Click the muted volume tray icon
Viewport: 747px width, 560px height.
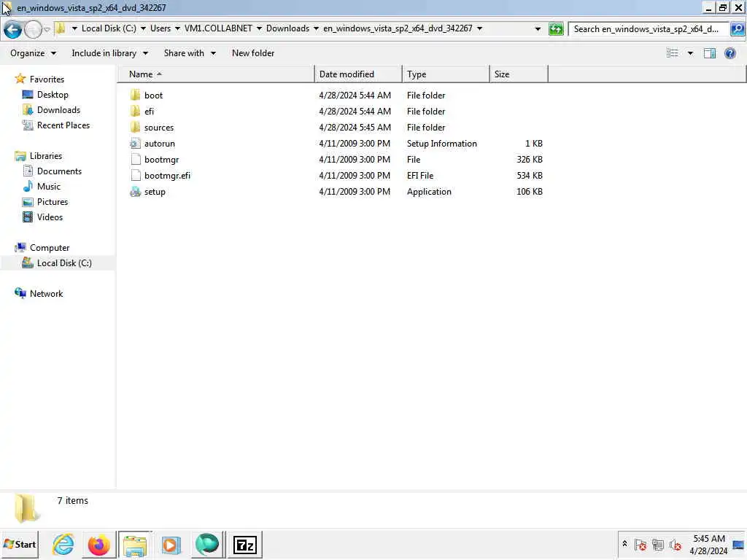675,545
